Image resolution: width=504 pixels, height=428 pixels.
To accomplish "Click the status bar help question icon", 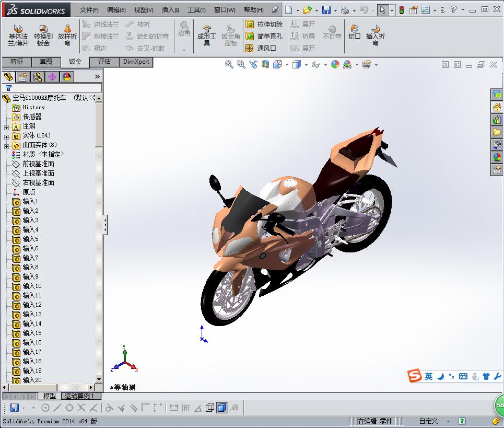I will pos(462,421).
